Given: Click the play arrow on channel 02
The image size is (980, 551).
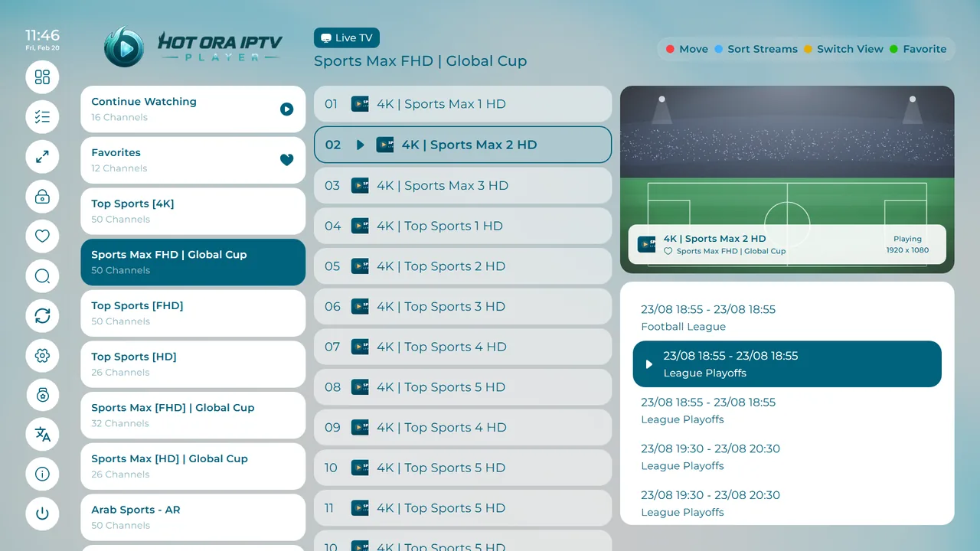Looking at the screenshot, I should pyautogui.click(x=360, y=145).
